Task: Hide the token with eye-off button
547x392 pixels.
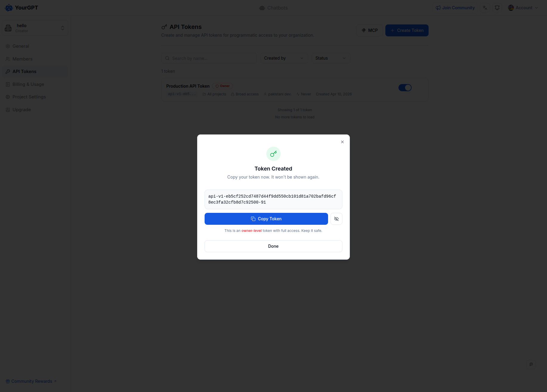Action: click(336, 219)
